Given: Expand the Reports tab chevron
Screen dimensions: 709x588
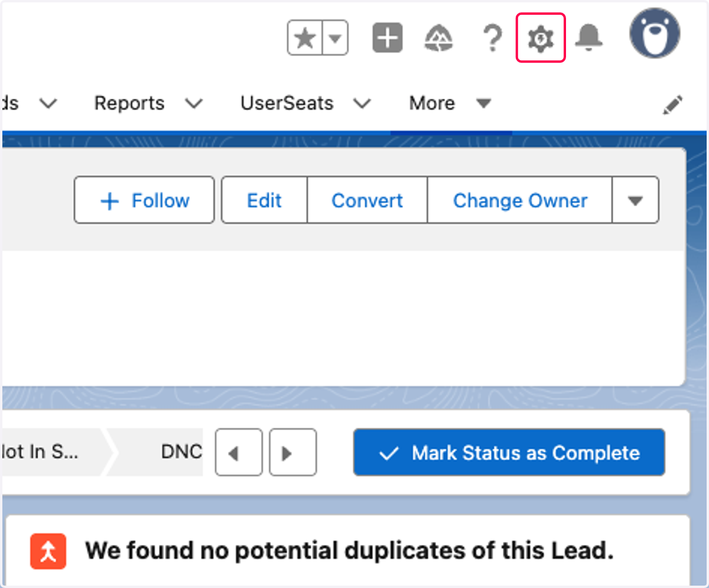Looking at the screenshot, I should 194,104.
